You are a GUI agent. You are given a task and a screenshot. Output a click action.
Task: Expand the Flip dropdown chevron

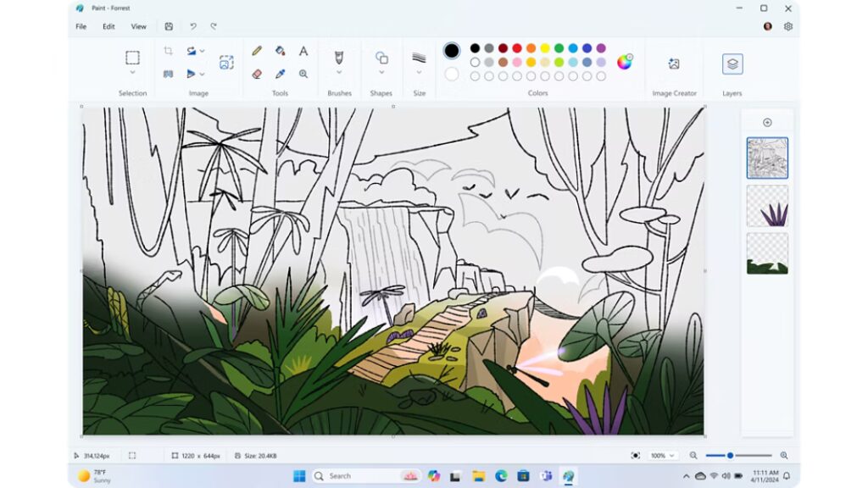tap(202, 74)
